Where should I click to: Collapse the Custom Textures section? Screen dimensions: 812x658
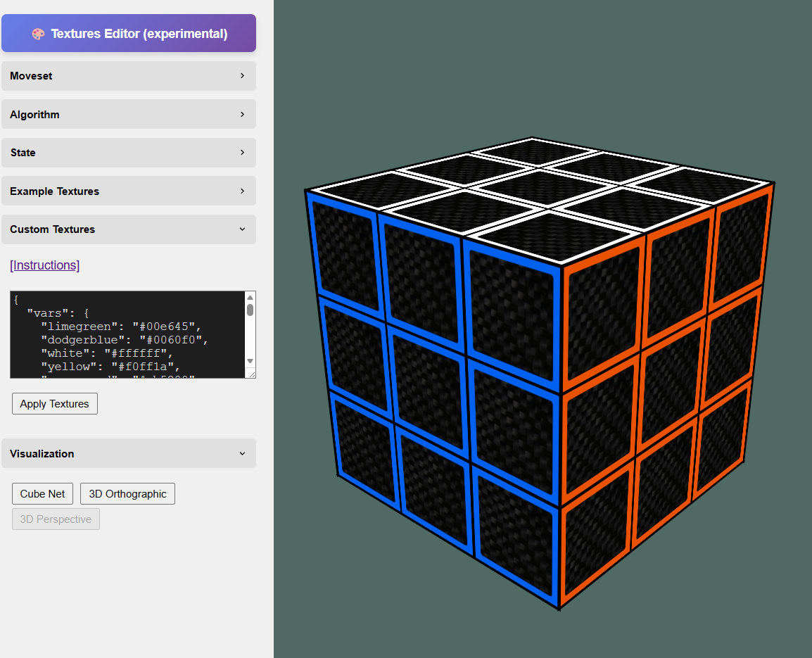(129, 229)
